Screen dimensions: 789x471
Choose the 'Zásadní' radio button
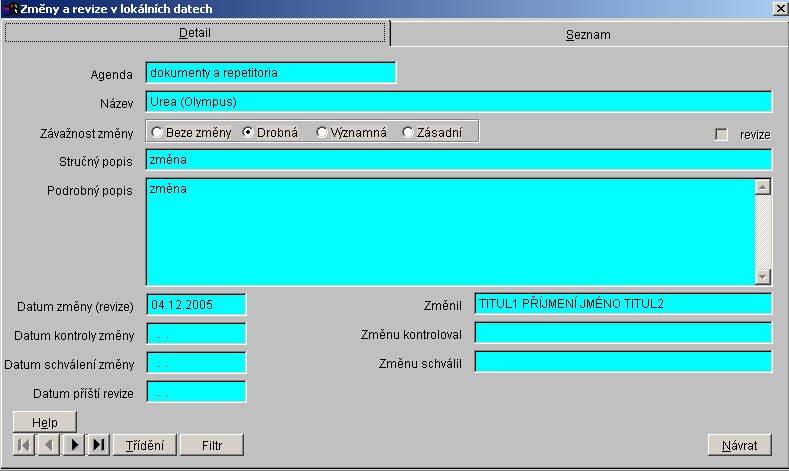(x=408, y=132)
